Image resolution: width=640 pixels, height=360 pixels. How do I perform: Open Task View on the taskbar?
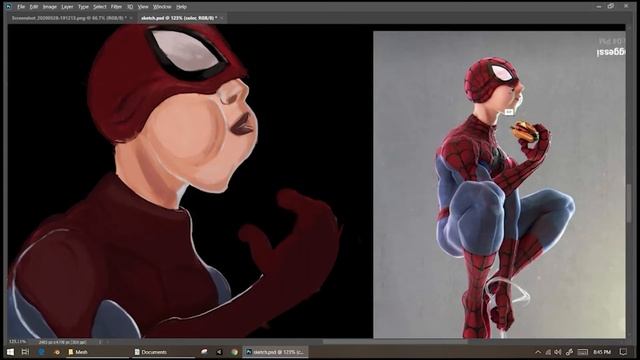[25, 352]
